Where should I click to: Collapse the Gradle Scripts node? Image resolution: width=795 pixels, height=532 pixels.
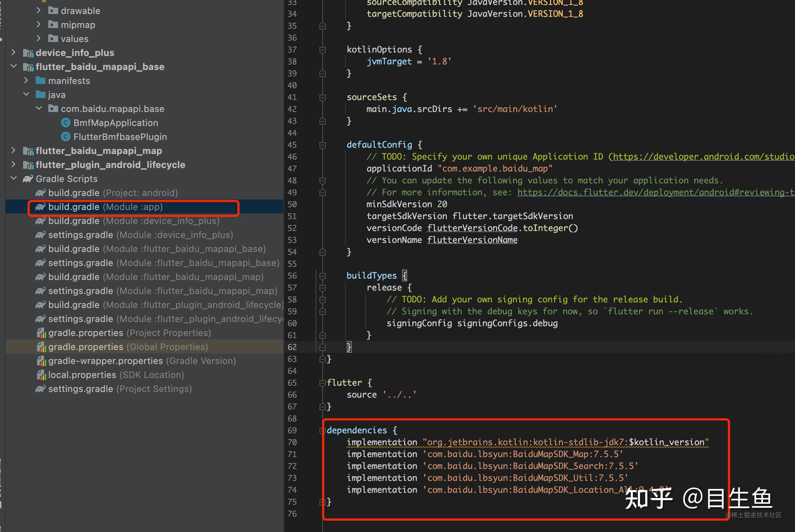tap(14, 178)
